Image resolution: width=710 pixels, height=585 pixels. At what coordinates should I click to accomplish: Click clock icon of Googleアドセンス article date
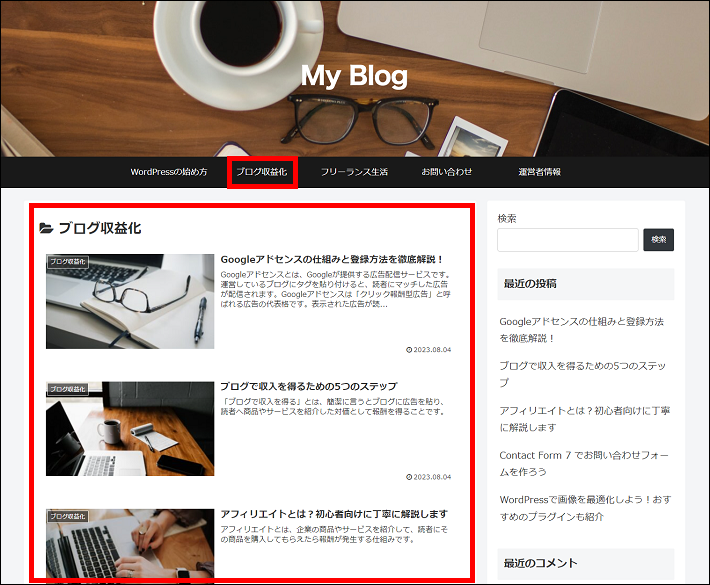(x=409, y=350)
